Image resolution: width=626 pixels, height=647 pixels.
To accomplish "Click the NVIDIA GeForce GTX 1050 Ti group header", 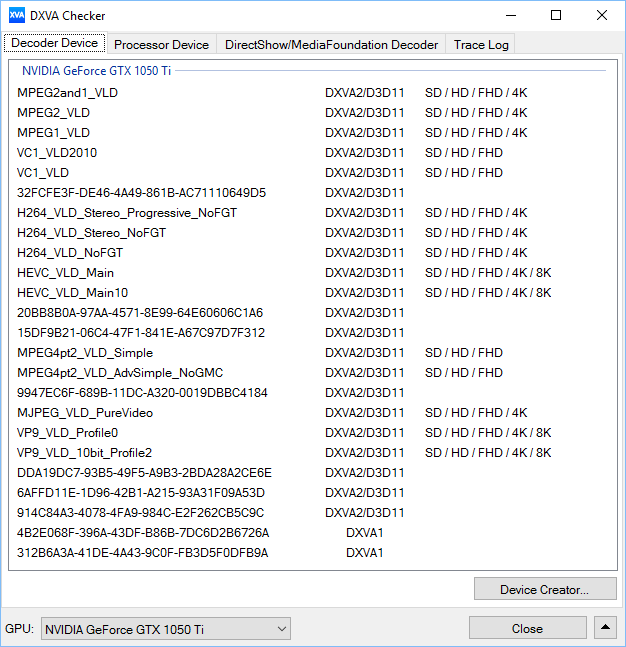I will click(97, 71).
